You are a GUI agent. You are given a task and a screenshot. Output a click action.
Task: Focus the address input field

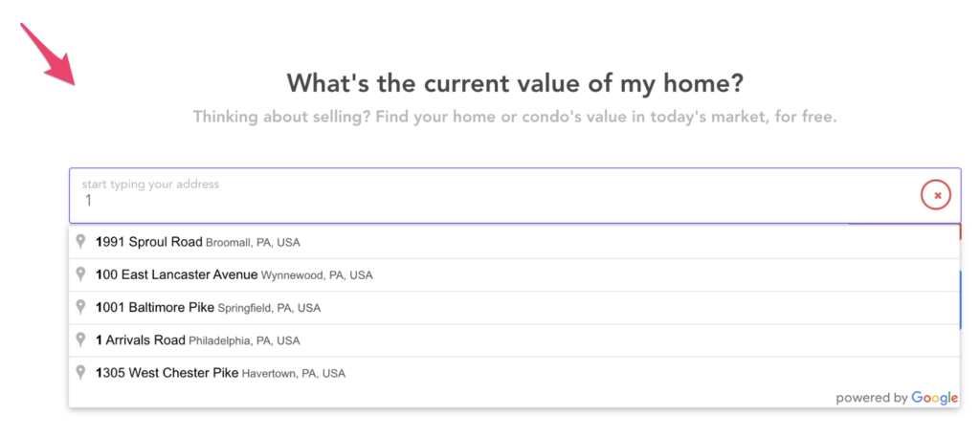tap(479, 201)
